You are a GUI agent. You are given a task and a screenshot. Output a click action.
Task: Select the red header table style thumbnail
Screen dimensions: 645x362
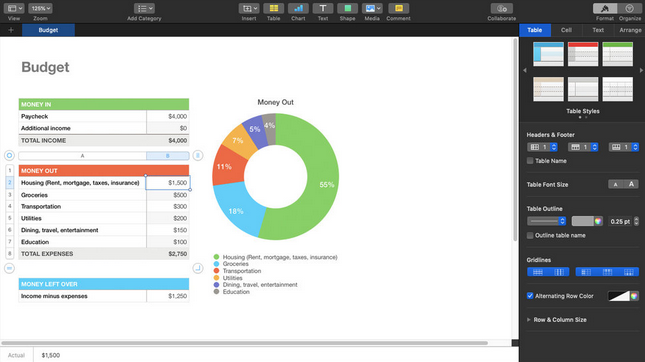583,54
